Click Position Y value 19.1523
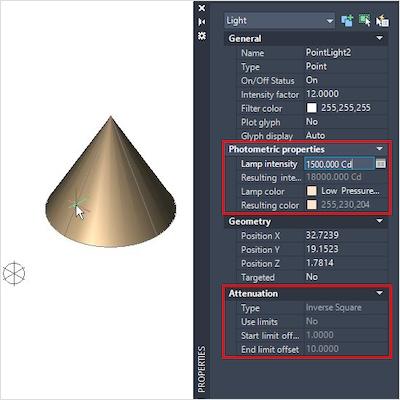 click(x=322, y=249)
